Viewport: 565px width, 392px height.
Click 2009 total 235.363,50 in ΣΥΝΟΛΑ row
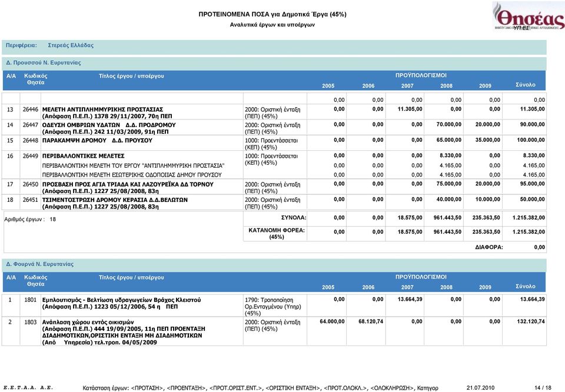coord(486,218)
